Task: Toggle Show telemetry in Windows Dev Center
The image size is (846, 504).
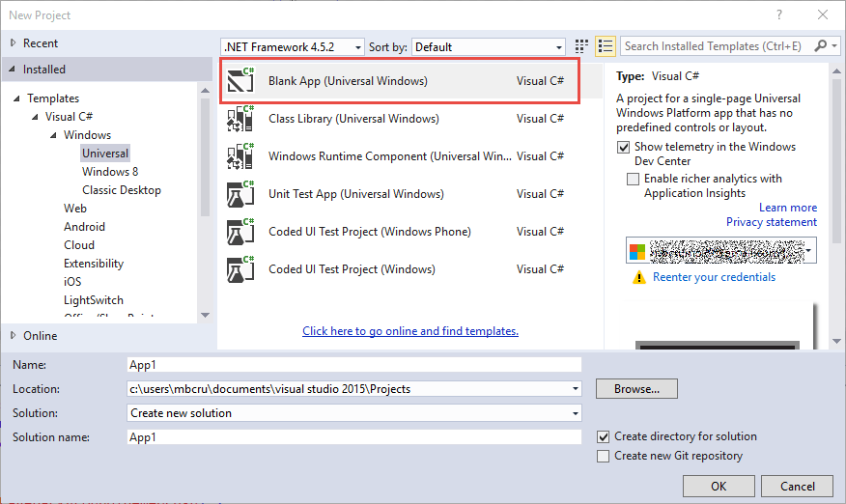Action: click(623, 147)
